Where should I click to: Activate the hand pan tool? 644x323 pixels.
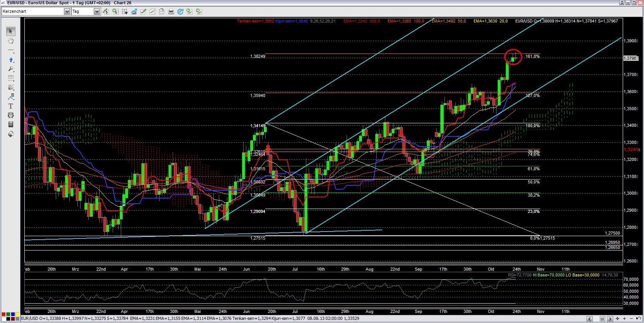click(11, 41)
